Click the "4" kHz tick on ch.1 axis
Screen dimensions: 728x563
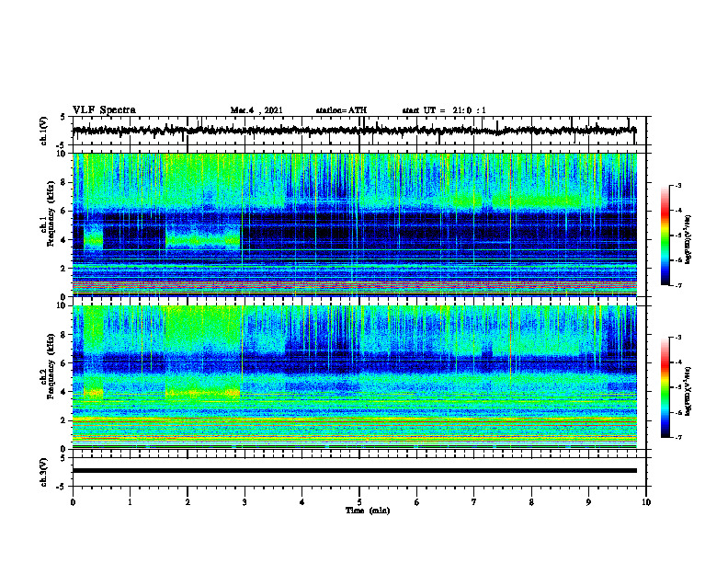coord(63,240)
